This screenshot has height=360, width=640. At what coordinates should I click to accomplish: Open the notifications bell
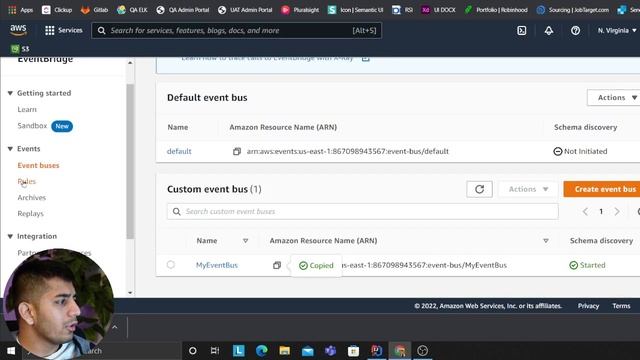[x=549, y=31]
